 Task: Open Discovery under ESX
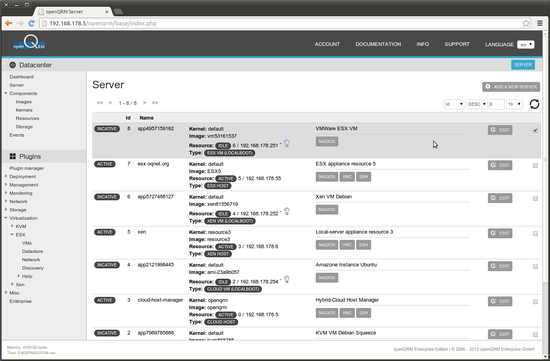click(x=33, y=268)
